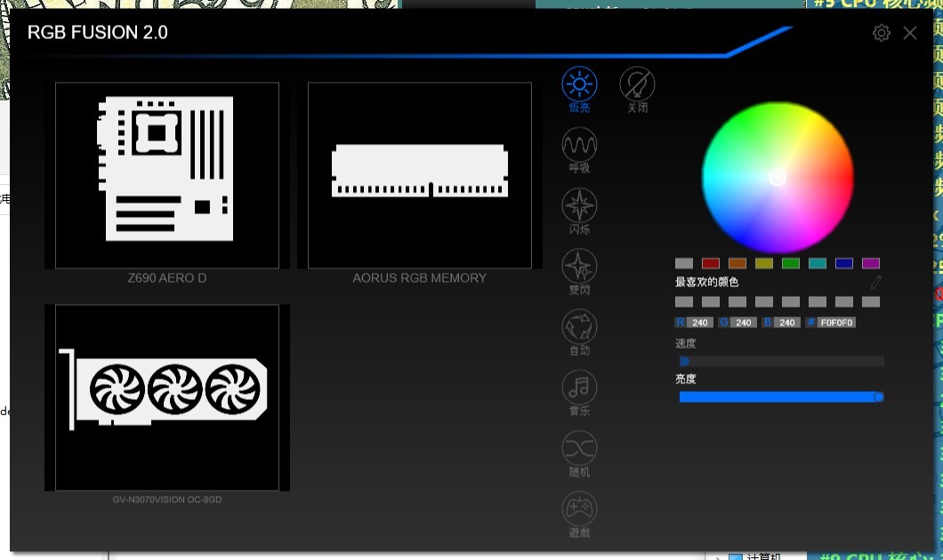This screenshot has width=943, height=560.
Task: Click the hex color code field
Action: coord(836,323)
